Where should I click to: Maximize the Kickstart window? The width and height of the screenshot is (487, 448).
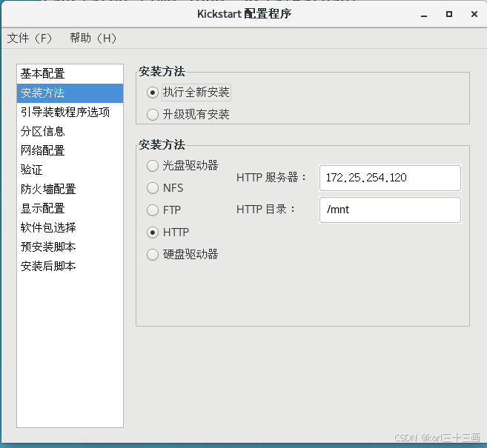[x=449, y=14]
